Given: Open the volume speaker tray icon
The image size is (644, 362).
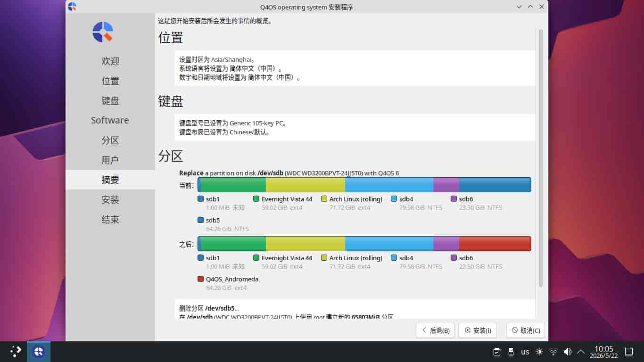Looking at the screenshot, I should (568, 352).
